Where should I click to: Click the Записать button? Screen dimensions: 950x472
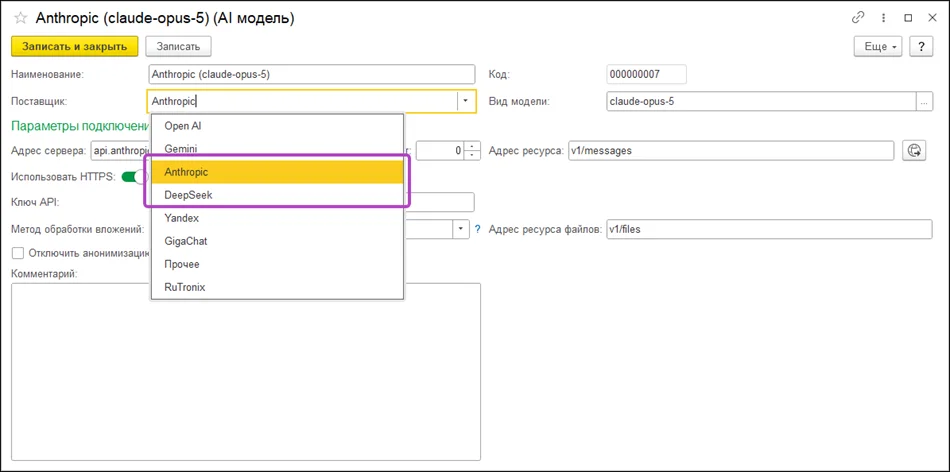click(x=178, y=47)
